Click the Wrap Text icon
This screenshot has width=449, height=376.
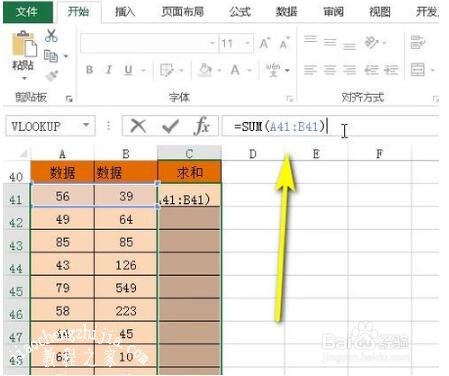[x=417, y=42]
